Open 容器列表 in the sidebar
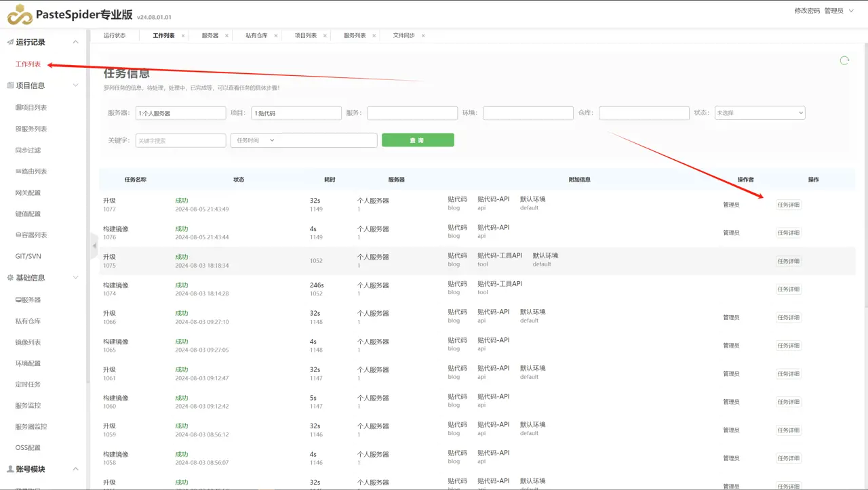The height and width of the screenshot is (490, 868). point(31,235)
